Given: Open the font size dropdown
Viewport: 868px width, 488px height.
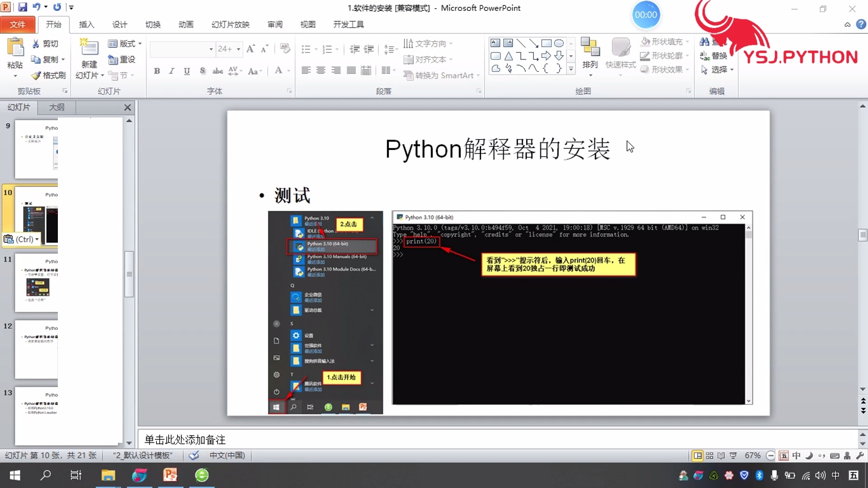Looking at the screenshot, I should (238, 49).
